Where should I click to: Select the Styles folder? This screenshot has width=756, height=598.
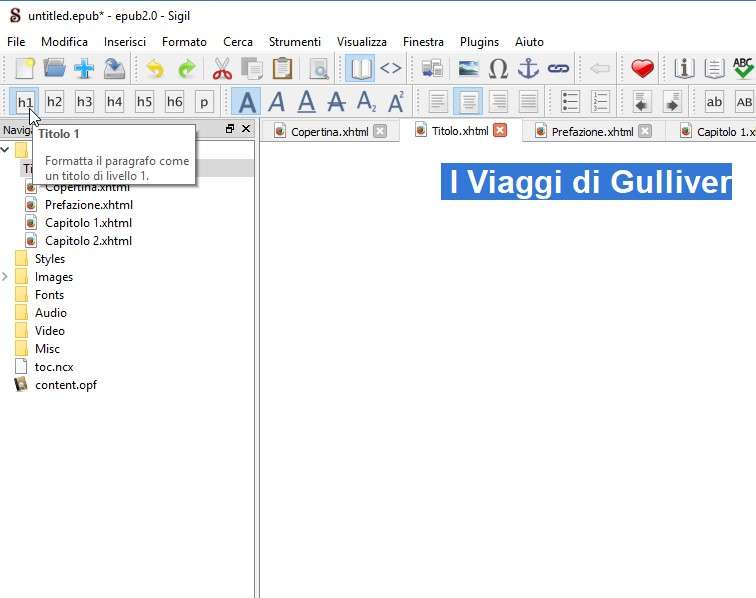point(50,259)
